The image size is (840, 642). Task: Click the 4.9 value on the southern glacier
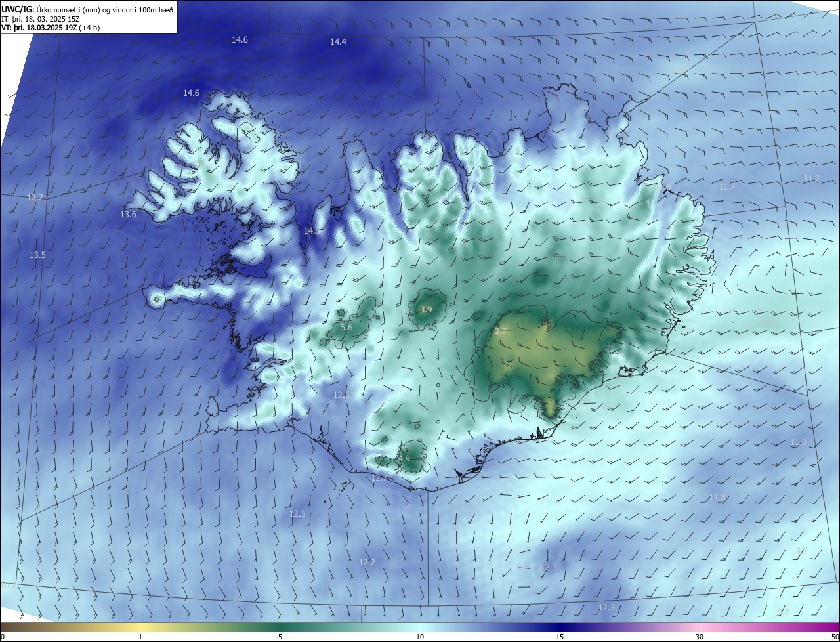(404, 459)
